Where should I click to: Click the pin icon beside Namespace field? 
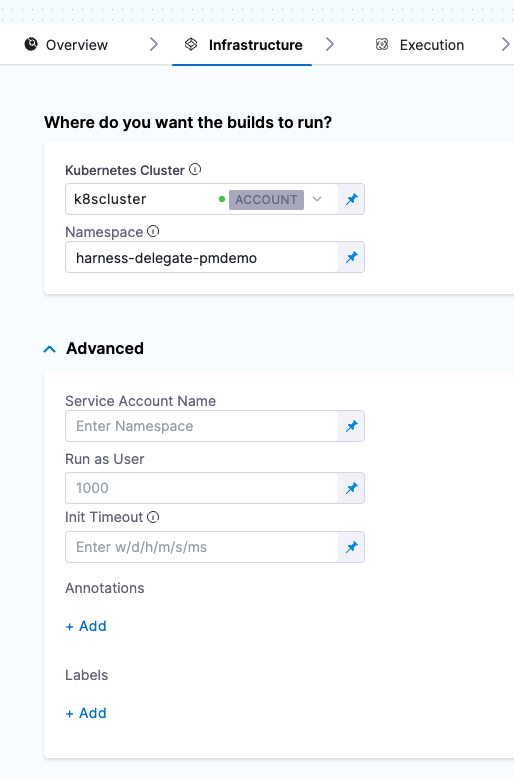352,257
